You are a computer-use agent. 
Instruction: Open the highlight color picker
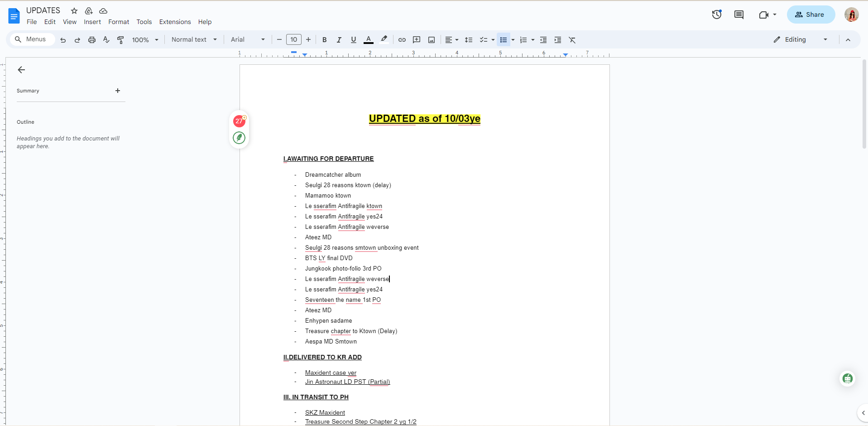[x=384, y=40]
